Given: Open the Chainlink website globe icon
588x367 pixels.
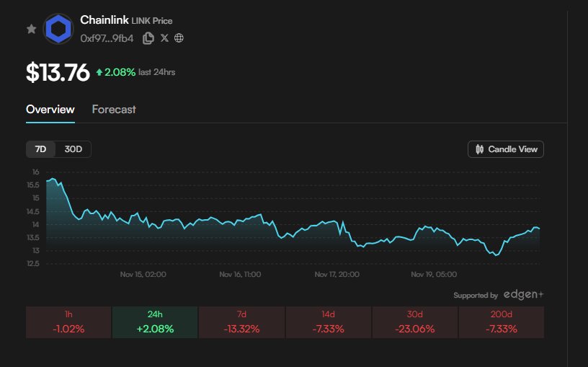Looking at the screenshot, I should [x=179, y=37].
